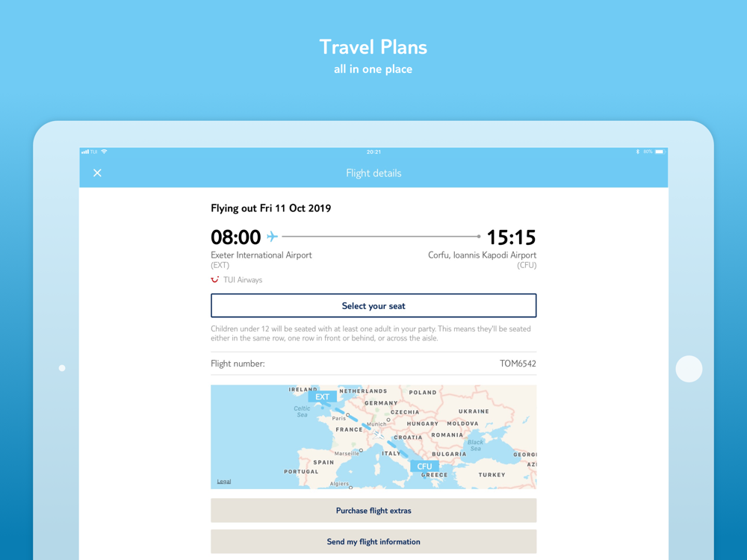Screen dimensions: 747x560
Task: Click the Select your seat button
Action: click(373, 305)
